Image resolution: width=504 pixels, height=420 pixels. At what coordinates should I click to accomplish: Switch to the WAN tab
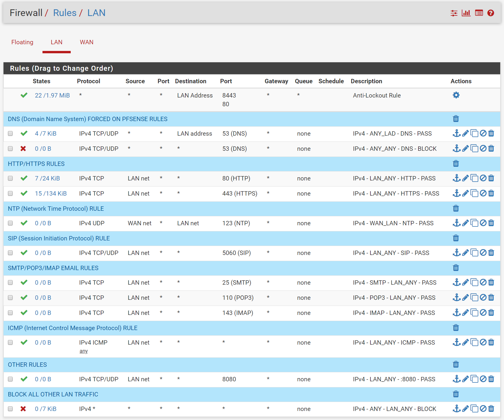86,42
